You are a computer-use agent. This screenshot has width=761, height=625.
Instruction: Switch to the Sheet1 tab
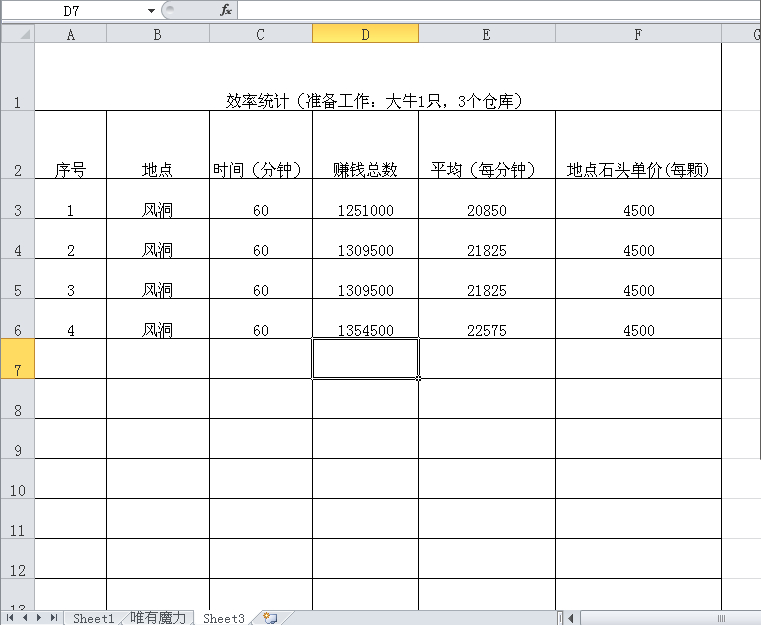point(93,618)
